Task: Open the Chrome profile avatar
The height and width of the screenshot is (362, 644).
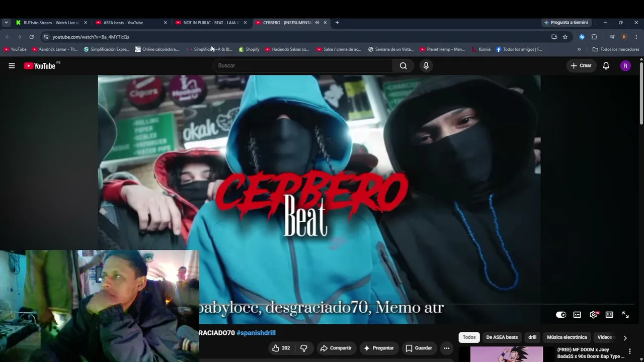Action: tap(624, 37)
